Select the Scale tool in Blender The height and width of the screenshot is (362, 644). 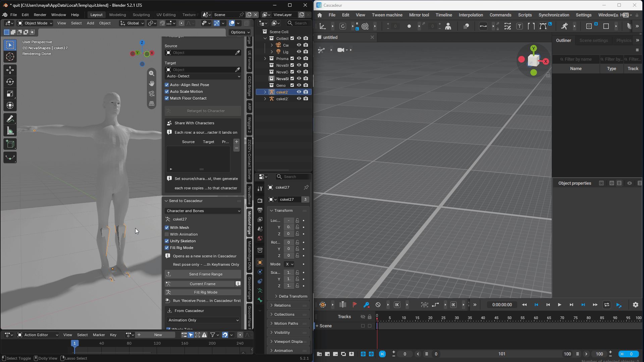click(x=10, y=94)
